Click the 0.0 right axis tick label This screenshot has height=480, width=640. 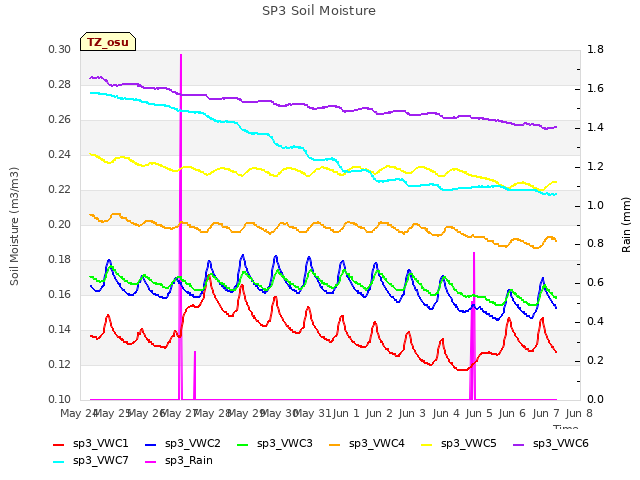(595, 399)
